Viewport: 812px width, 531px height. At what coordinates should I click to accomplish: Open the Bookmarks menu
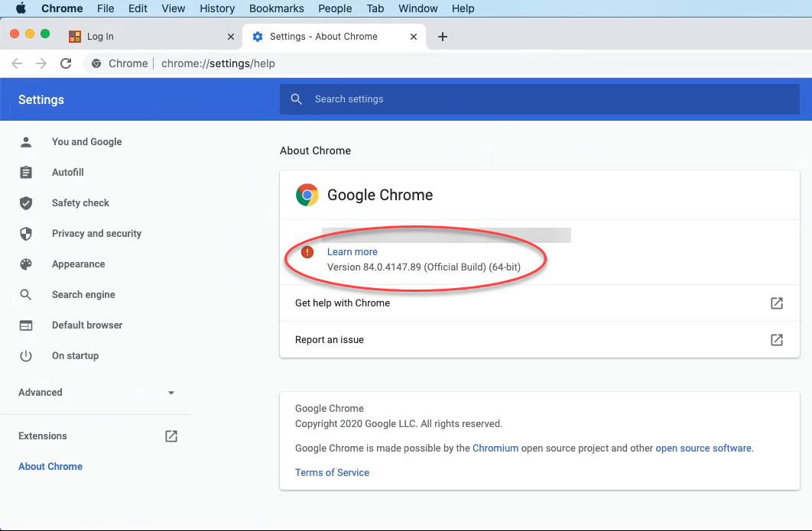click(277, 8)
